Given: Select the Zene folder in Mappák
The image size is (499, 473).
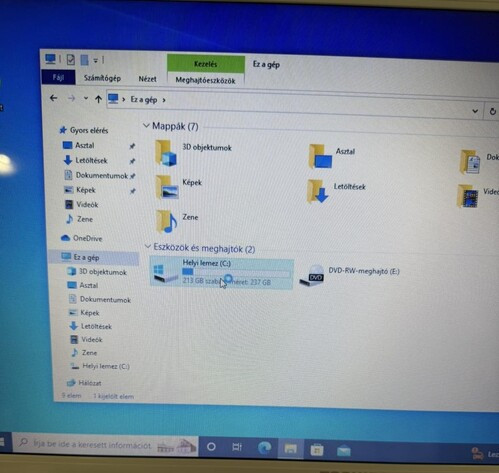Looking at the screenshot, I should point(177,221).
